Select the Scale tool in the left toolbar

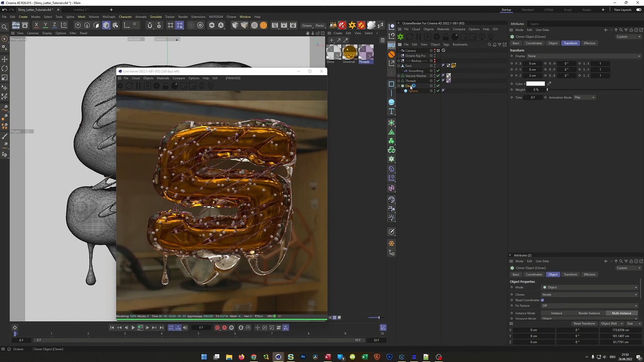tap(5, 78)
